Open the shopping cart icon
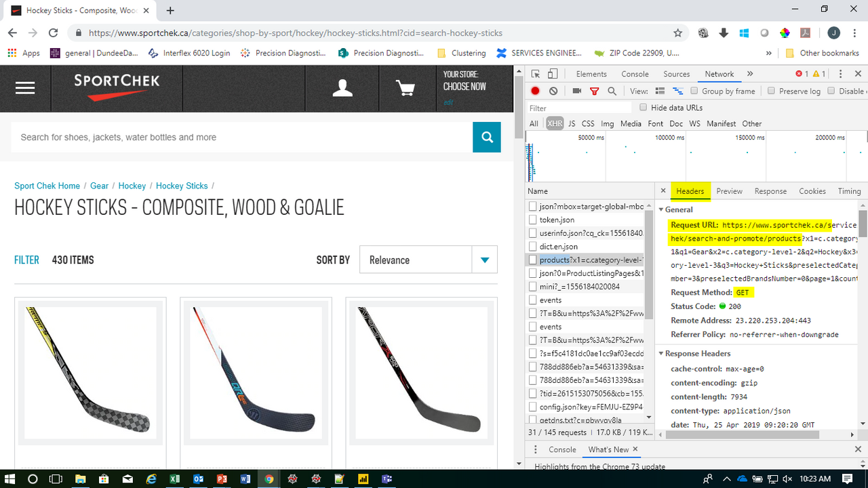The image size is (868, 488). click(x=405, y=88)
